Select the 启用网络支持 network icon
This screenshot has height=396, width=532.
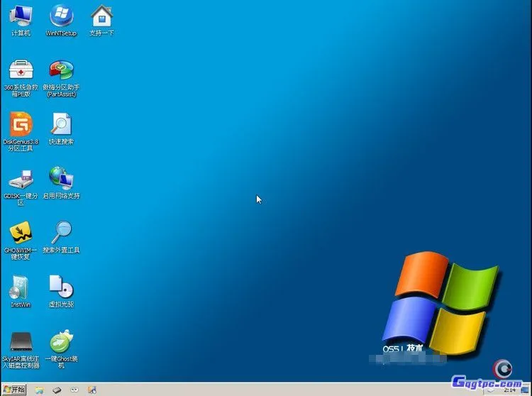coord(61,177)
